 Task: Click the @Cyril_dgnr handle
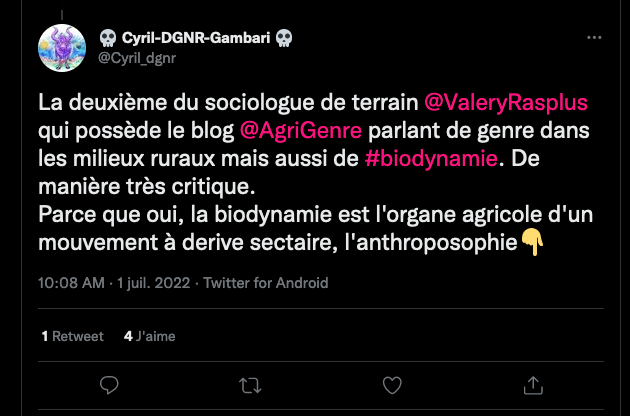[x=136, y=58]
